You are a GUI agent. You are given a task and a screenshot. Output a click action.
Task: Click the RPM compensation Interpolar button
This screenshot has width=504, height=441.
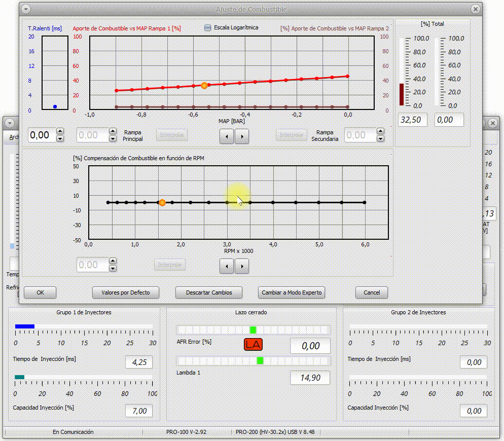click(x=170, y=265)
